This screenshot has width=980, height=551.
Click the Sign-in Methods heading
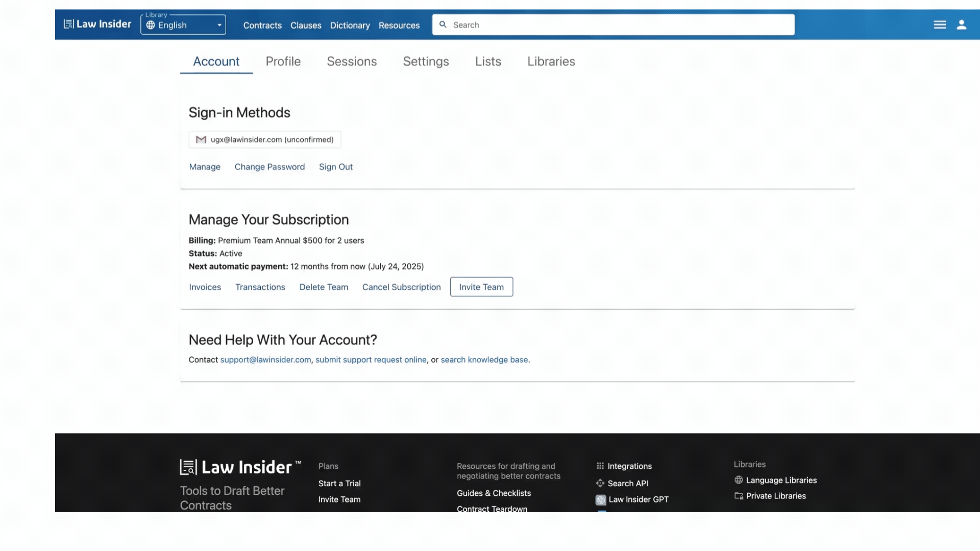(x=239, y=113)
